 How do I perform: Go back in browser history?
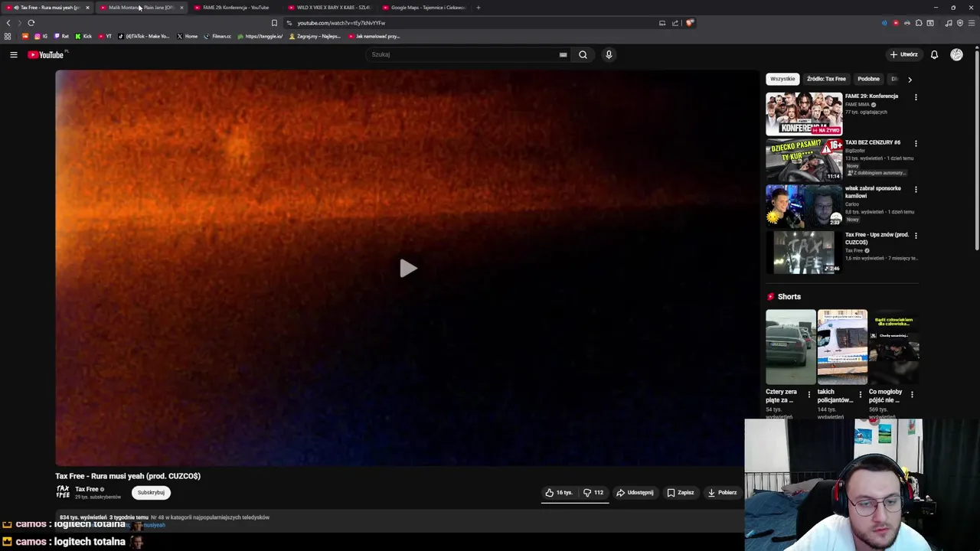tap(8, 23)
